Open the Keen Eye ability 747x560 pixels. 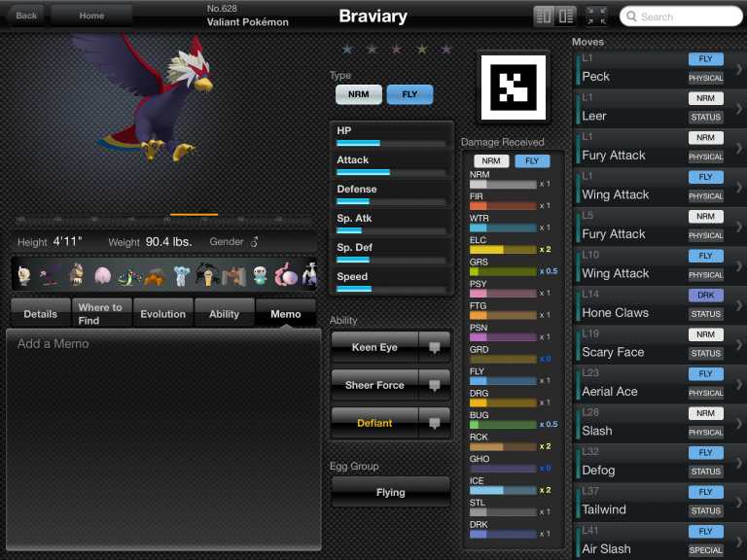(x=374, y=347)
